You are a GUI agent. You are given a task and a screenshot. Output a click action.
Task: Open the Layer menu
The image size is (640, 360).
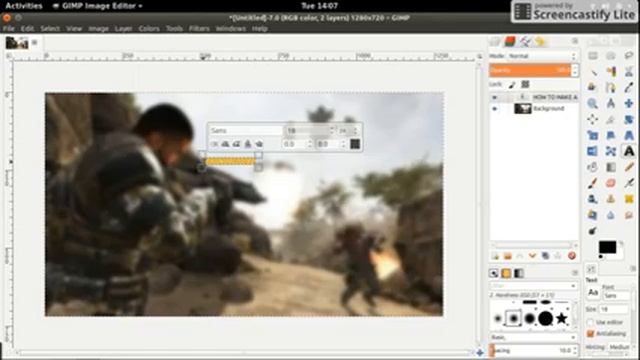[x=123, y=29]
